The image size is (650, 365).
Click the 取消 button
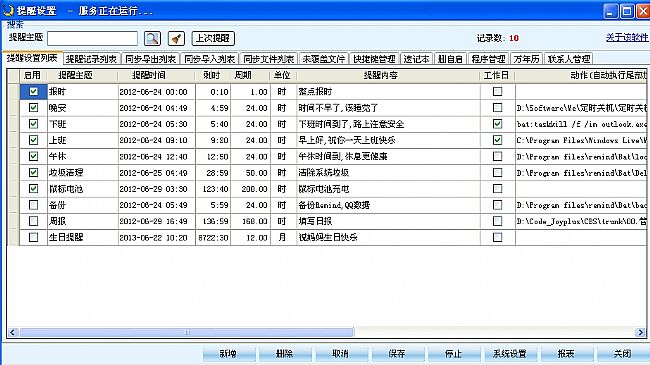click(341, 354)
